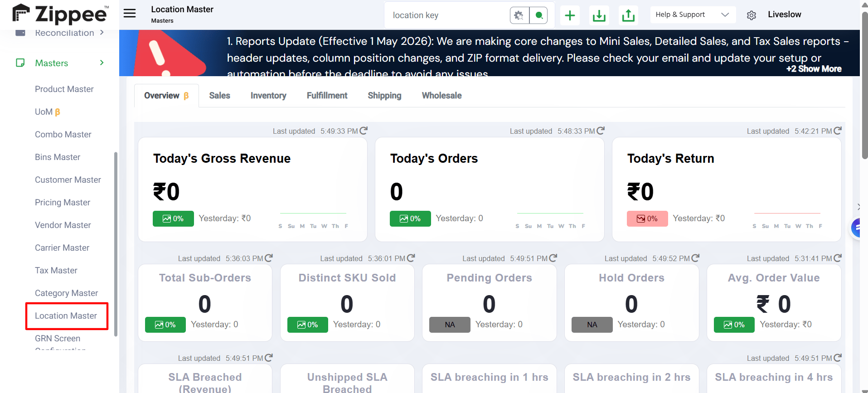
Task: Open Customer Master in sidebar
Action: pos(68,180)
